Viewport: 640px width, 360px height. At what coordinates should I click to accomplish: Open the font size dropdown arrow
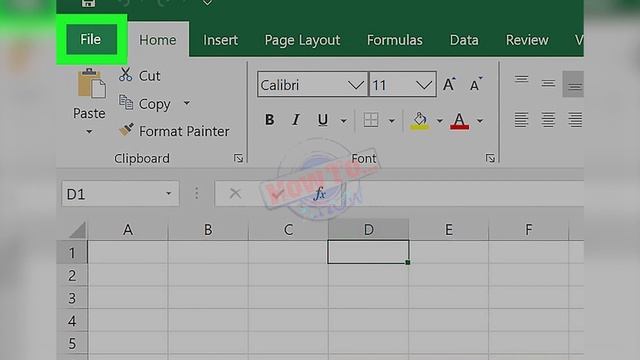[424, 85]
